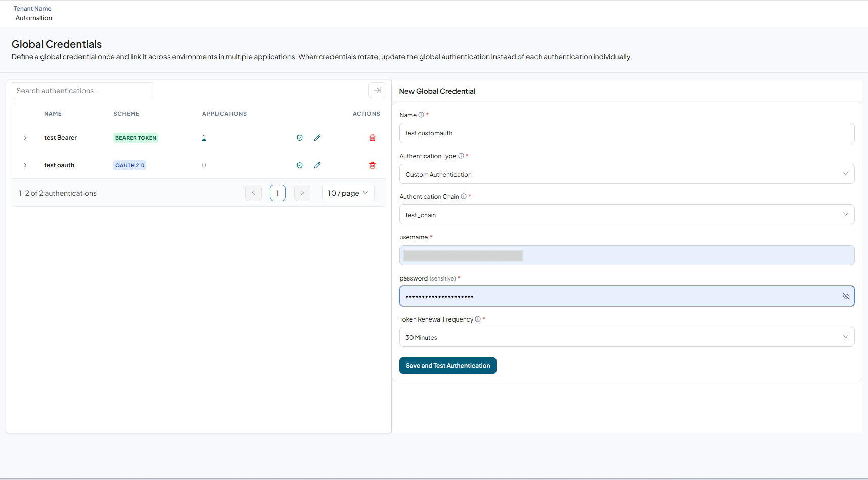Show info tooltip next to Authentication Chain
Viewport: 868px width, 480px height.
click(x=464, y=196)
